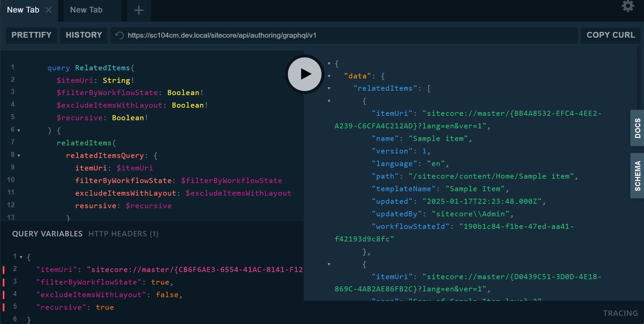Click the reload schema icon in URL bar
This screenshot has width=644, height=324.
[x=119, y=35]
